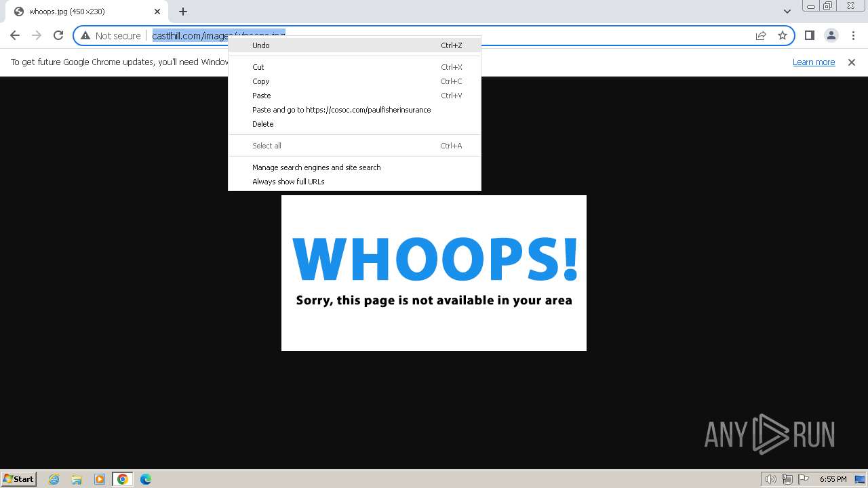
Task: Switch to Chrome taskbar icon
Action: pyautogui.click(x=123, y=479)
